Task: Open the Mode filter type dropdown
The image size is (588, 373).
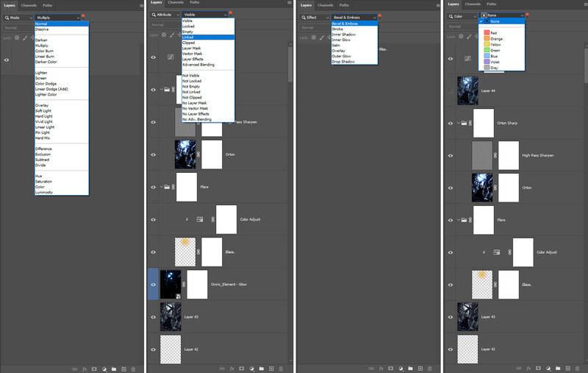Action: [18, 18]
